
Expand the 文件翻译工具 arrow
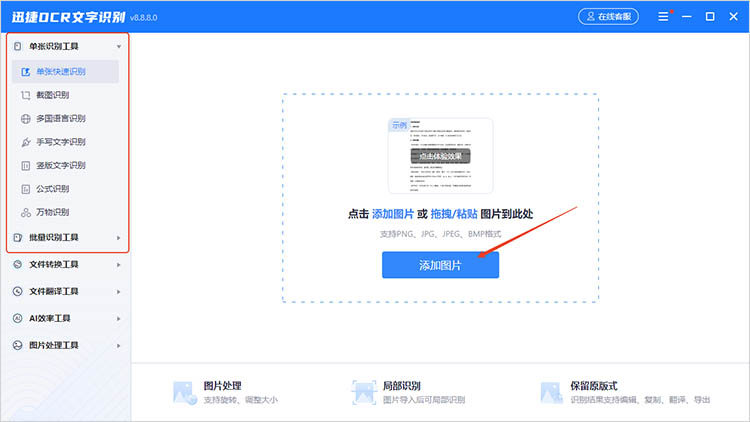119,291
